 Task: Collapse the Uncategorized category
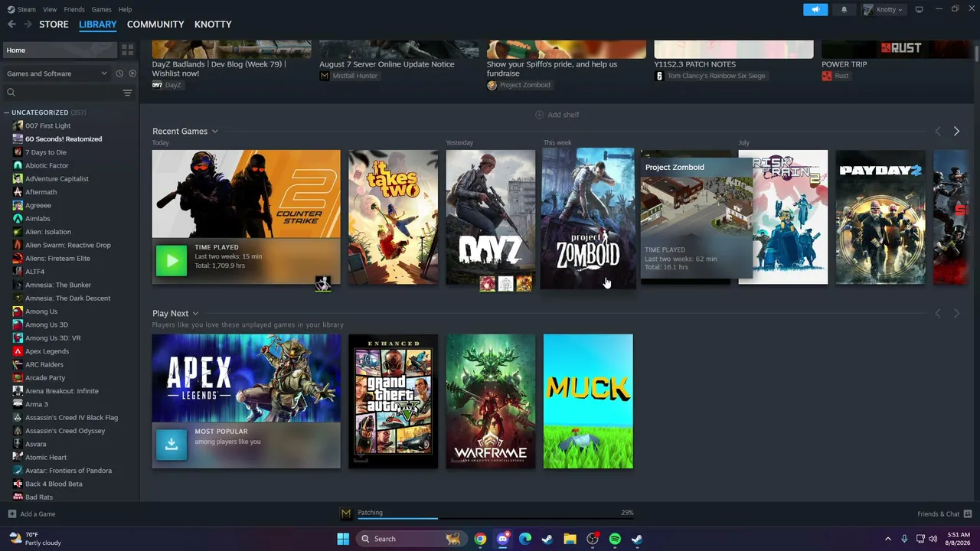[x=7, y=112]
